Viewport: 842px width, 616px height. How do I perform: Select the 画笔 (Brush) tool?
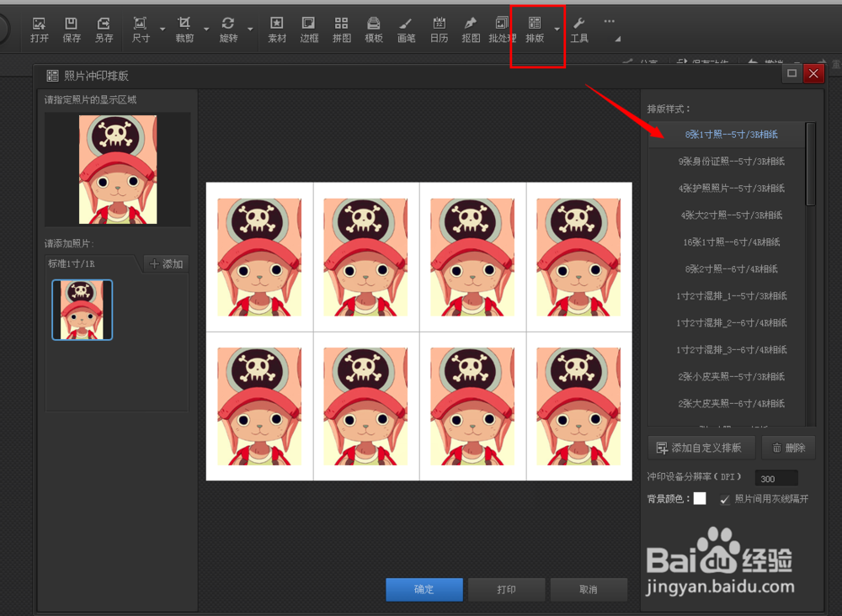click(x=406, y=29)
